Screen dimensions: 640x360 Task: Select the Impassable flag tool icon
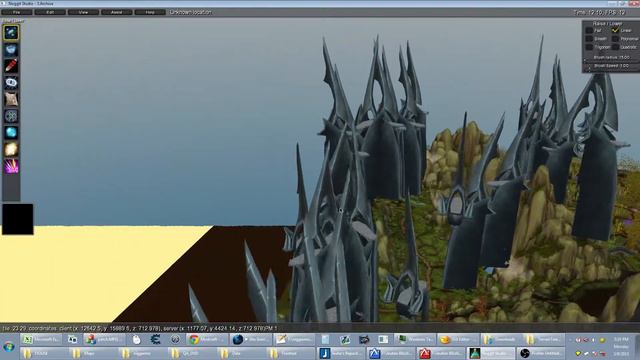point(11,116)
